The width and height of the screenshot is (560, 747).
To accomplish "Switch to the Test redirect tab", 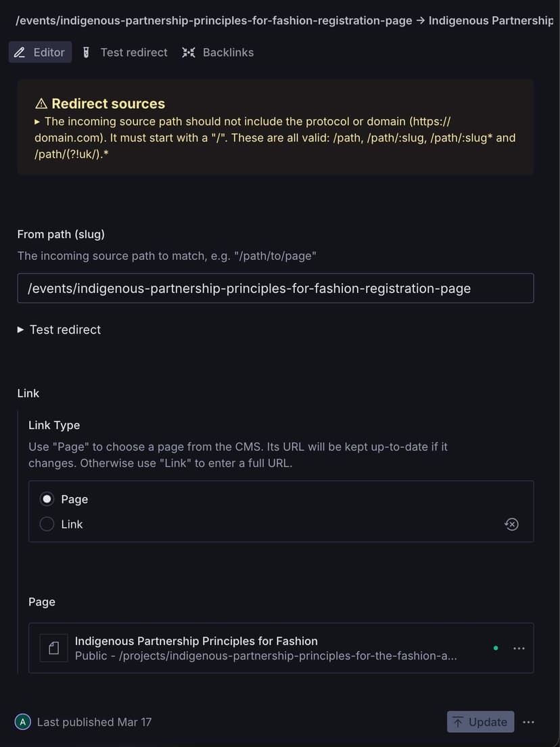I will tap(133, 51).
